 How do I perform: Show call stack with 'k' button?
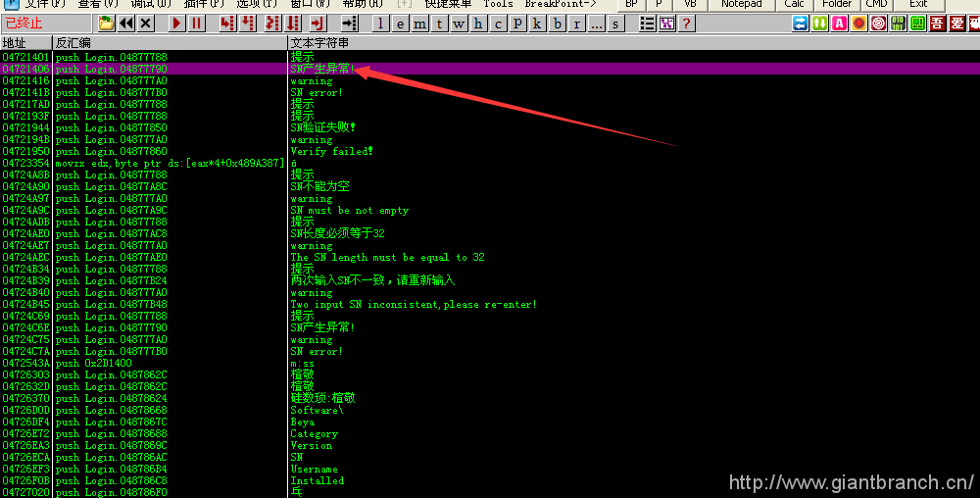pyautogui.click(x=537, y=24)
